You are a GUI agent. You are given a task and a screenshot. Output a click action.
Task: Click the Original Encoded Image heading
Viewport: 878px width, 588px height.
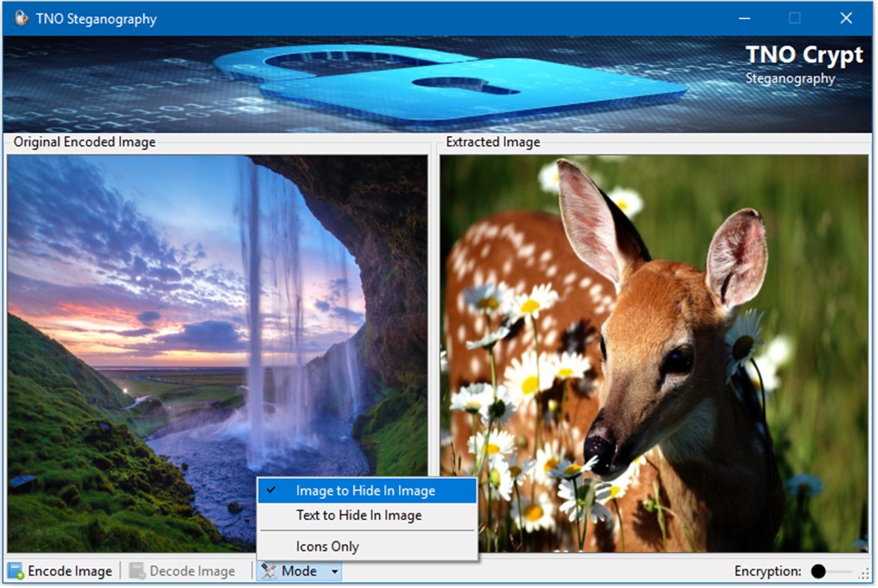tap(84, 142)
